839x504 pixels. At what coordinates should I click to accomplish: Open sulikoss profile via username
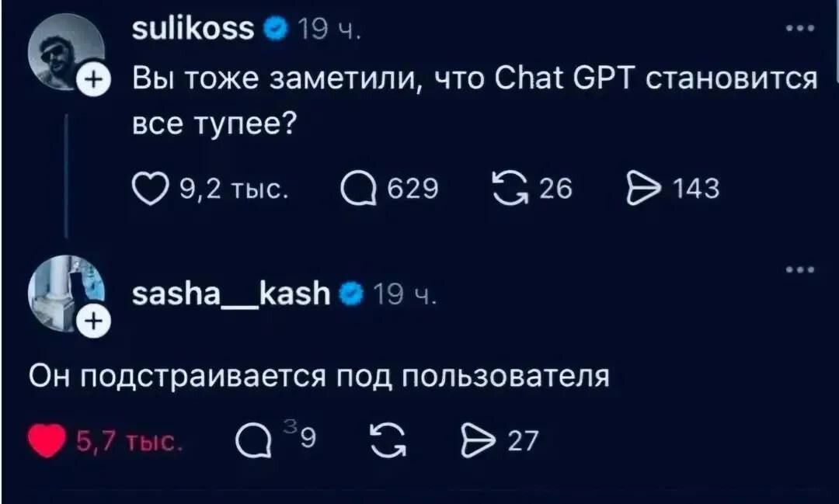point(193,30)
